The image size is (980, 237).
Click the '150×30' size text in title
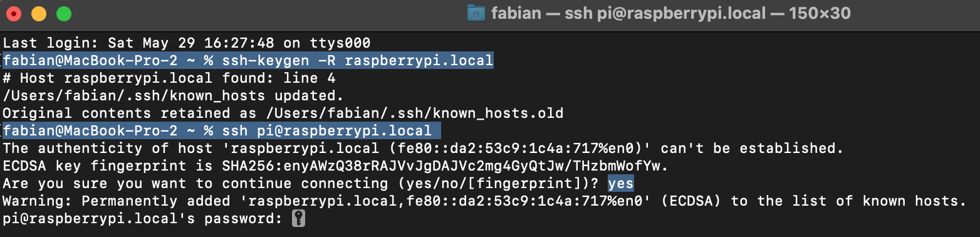pos(820,13)
